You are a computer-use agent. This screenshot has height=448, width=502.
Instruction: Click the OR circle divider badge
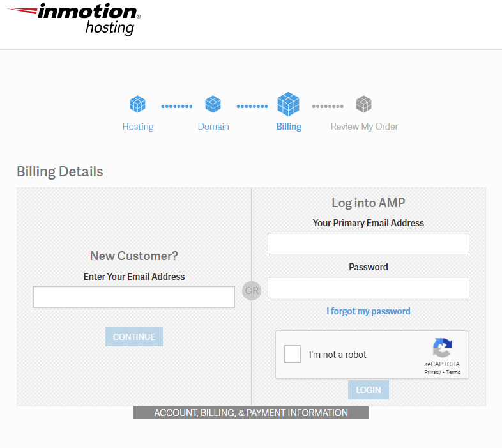point(252,291)
